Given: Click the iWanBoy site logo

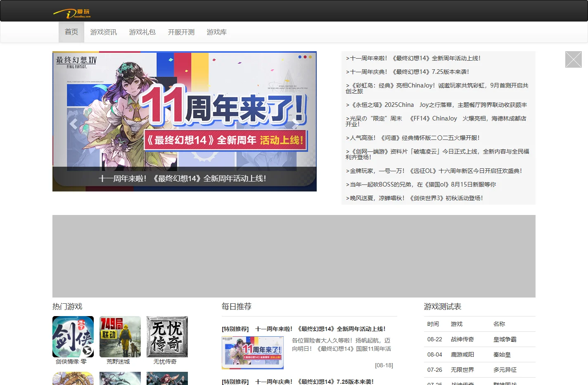Looking at the screenshot, I should pos(72,14).
